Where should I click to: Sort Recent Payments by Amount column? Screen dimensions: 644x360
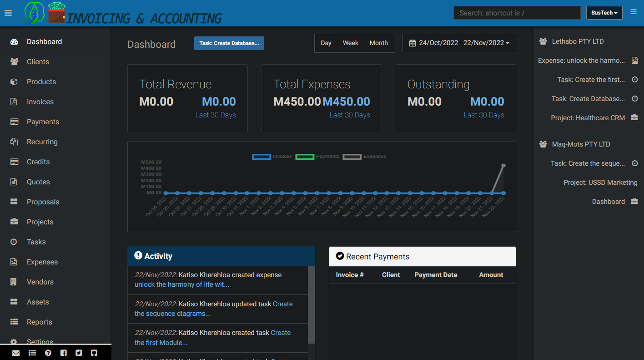tap(491, 275)
